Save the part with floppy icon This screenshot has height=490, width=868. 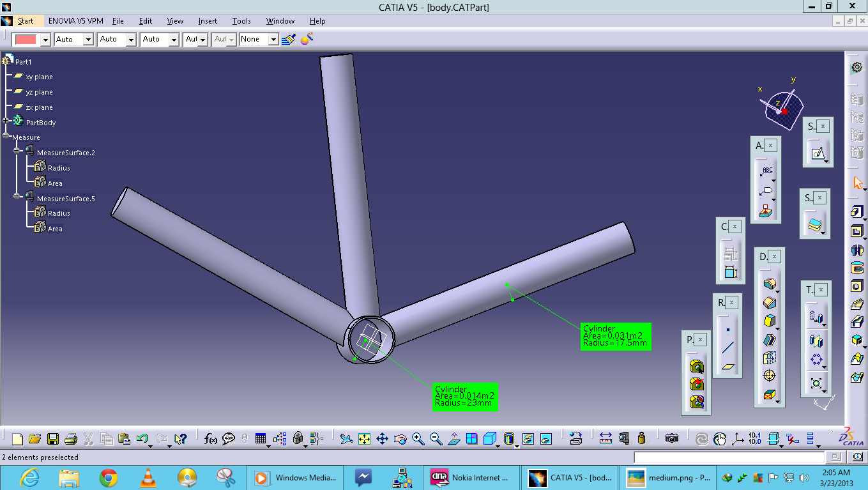(53, 439)
